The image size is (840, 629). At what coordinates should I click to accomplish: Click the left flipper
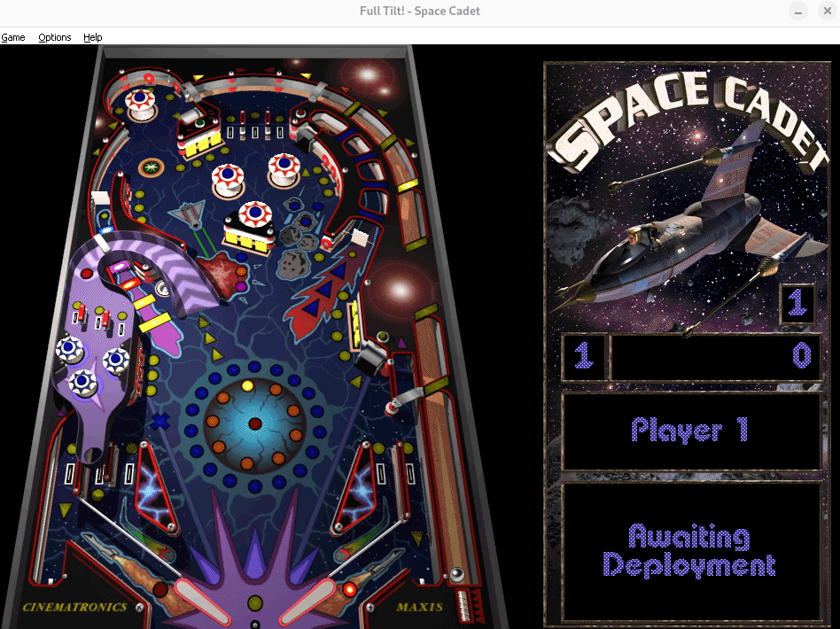[203, 602]
